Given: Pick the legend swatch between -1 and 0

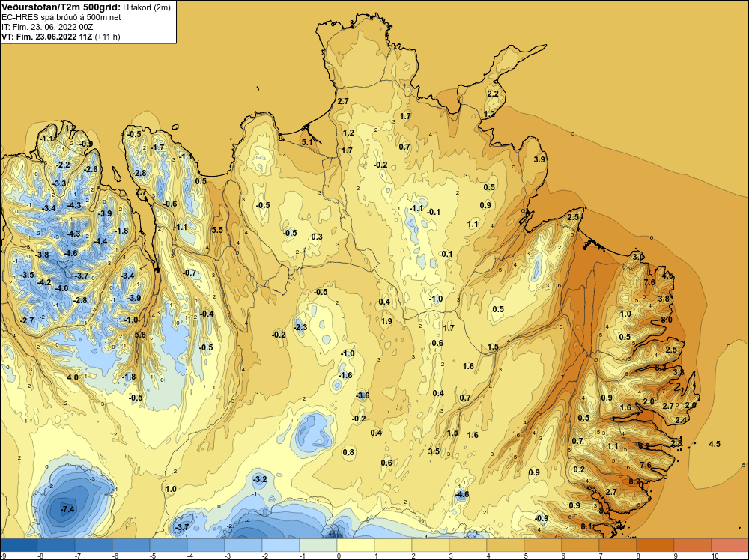Looking at the screenshot, I should (318, 545).
